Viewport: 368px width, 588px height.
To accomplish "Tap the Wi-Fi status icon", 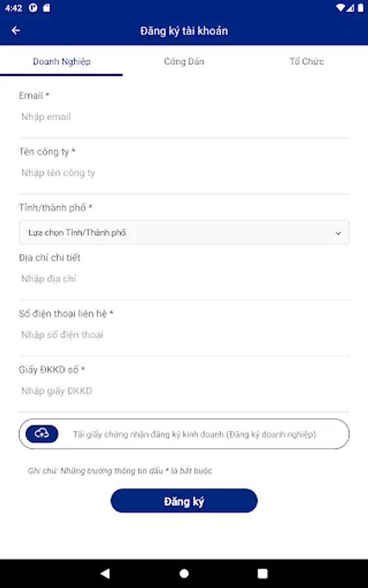I will pyautogui.click(x=341, y=7).
